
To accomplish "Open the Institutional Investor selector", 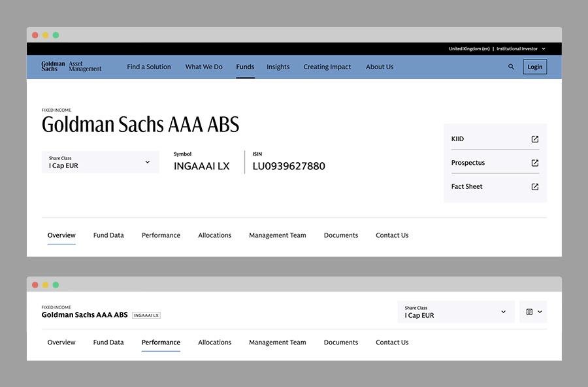I will pos(520,49).
